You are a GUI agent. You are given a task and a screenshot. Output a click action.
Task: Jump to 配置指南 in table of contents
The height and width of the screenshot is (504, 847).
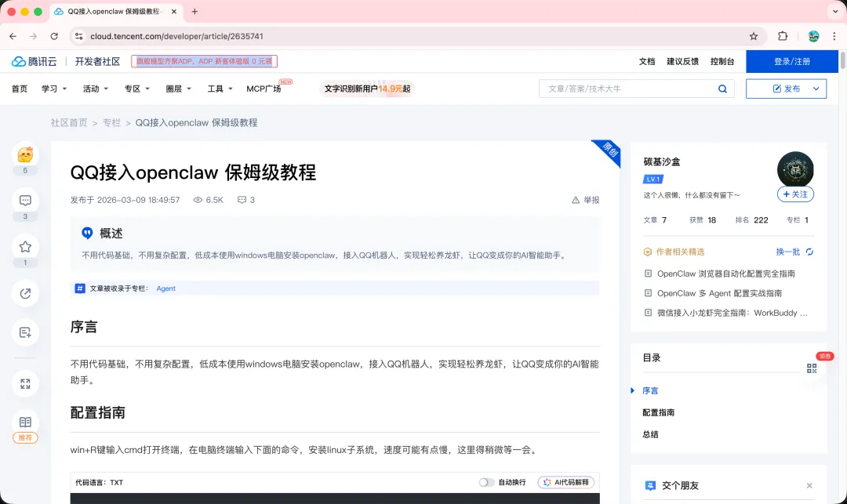coord(658,413)
